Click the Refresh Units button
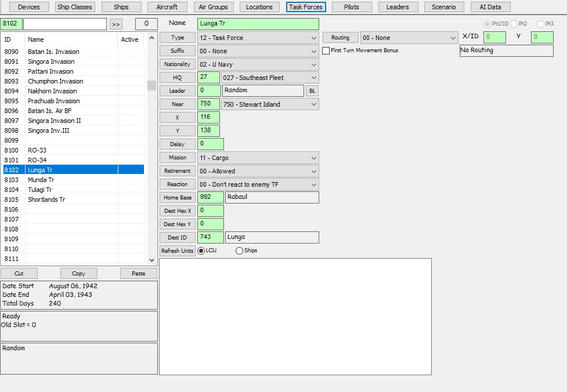 pos(178,251)
